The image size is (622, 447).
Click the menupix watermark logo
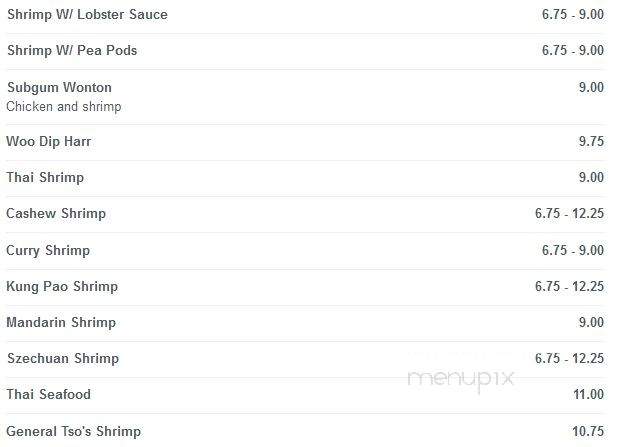461,379
